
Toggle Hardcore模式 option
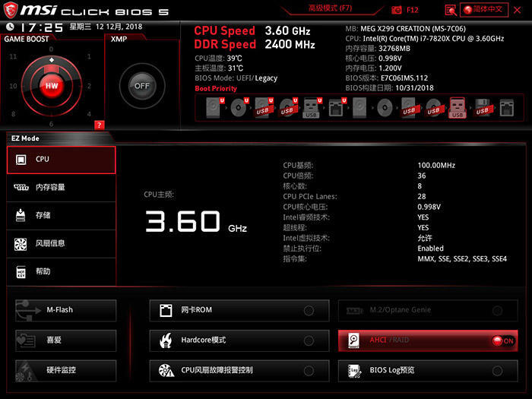pyautogui.click(x=239, y=340)
